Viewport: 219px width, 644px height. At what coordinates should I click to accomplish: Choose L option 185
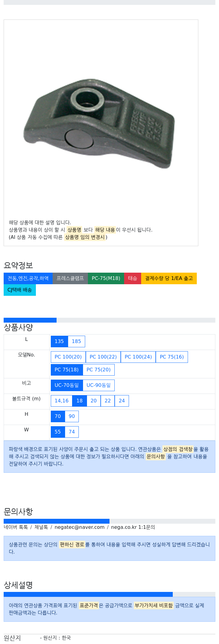click(76, 341)
